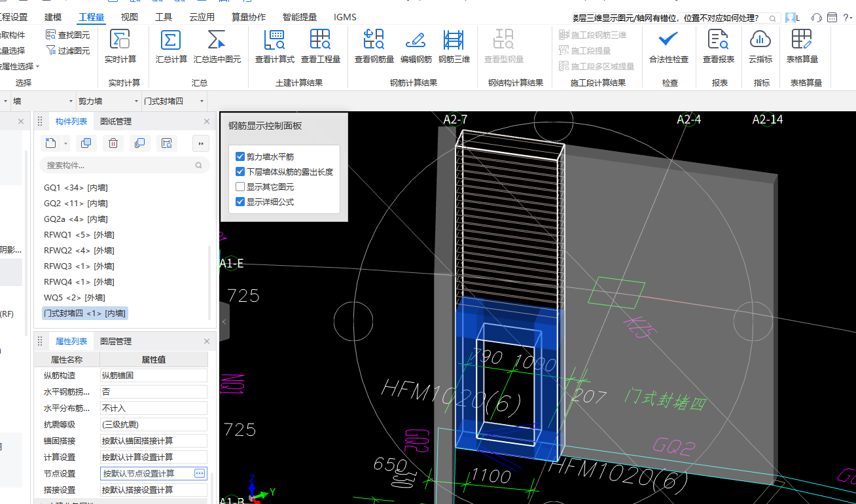Click the customer service headset icon
Viewport: 856px width, 504px height.
pos(816,18)
